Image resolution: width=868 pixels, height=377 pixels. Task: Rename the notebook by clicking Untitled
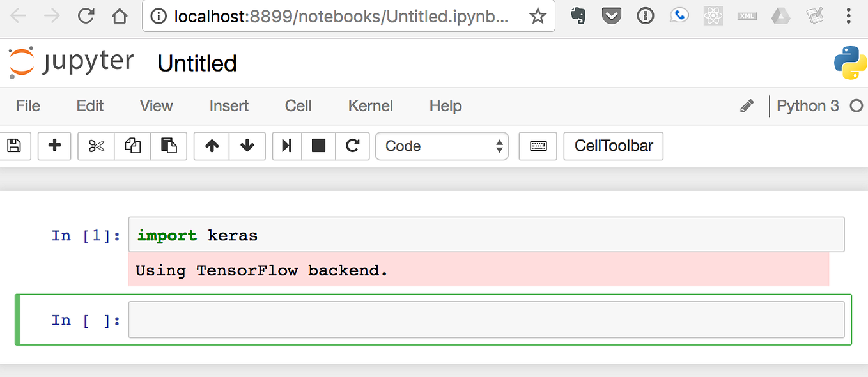196,63
